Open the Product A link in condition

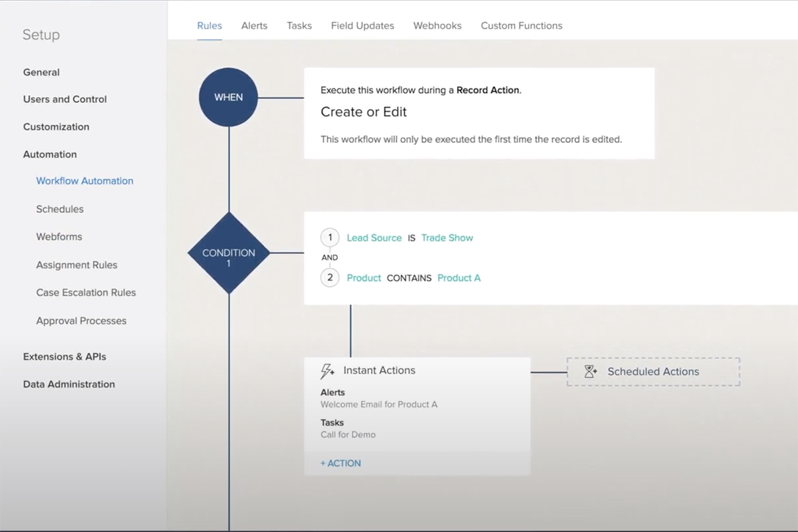tap(459, 277)
